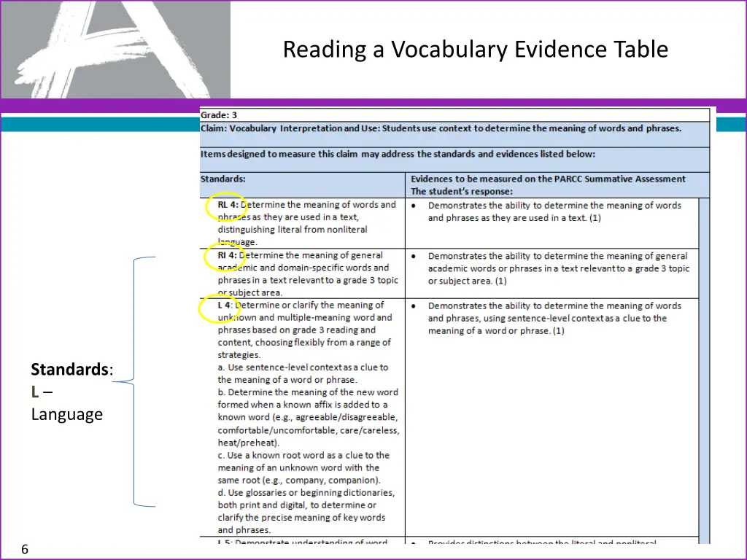Click 'same root (e.g., company, companion).' line
Image resolution: width=747 pixels, height=560 pixels.
click(299, 480)
